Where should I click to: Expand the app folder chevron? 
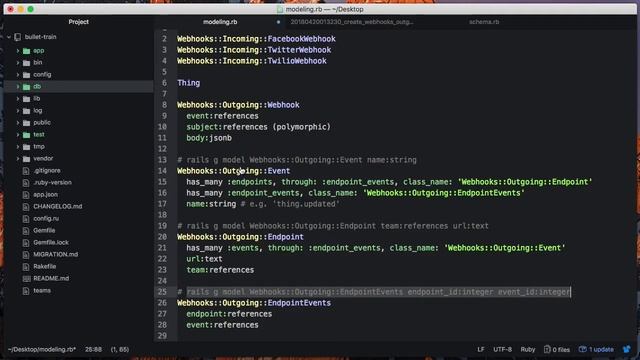18,51
